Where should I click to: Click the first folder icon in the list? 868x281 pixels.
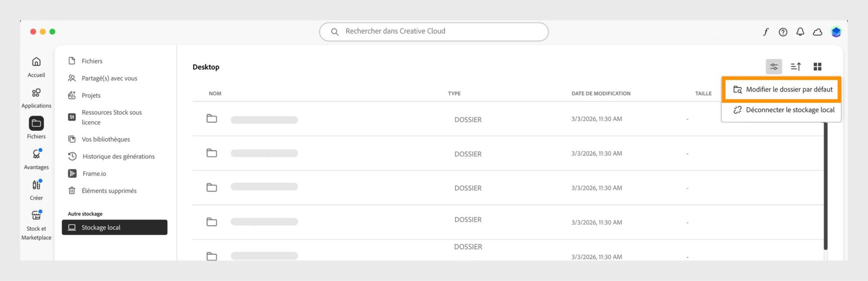coord(212,119)
